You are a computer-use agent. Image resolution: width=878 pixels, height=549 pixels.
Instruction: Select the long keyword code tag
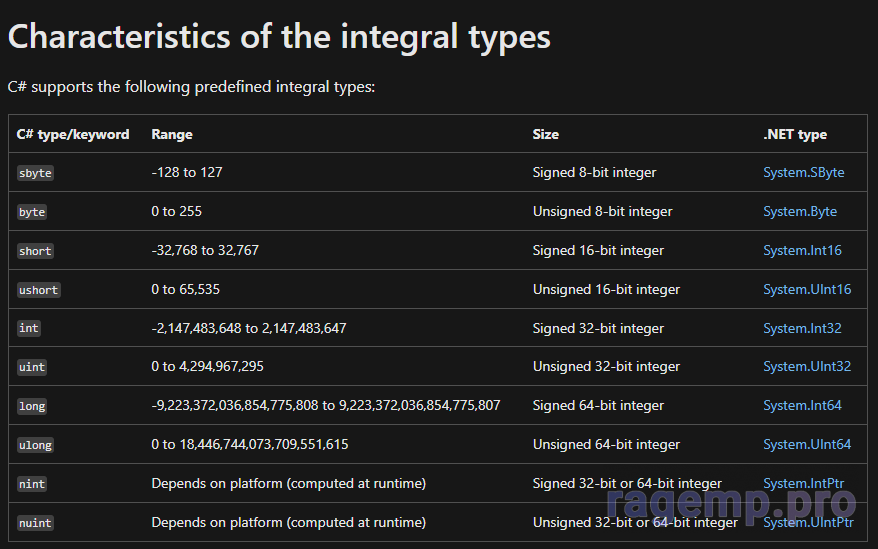click(x=32, y=406)
